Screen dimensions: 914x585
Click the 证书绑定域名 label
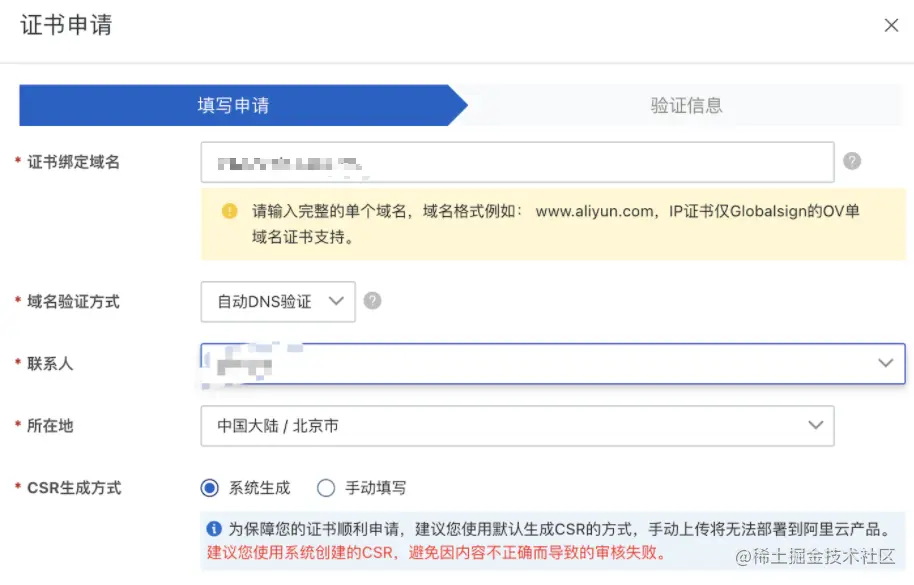point(73,162)
